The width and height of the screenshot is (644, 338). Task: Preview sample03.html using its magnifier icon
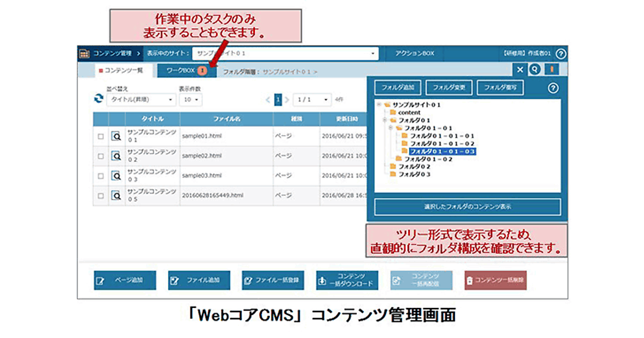pos(116,175)
